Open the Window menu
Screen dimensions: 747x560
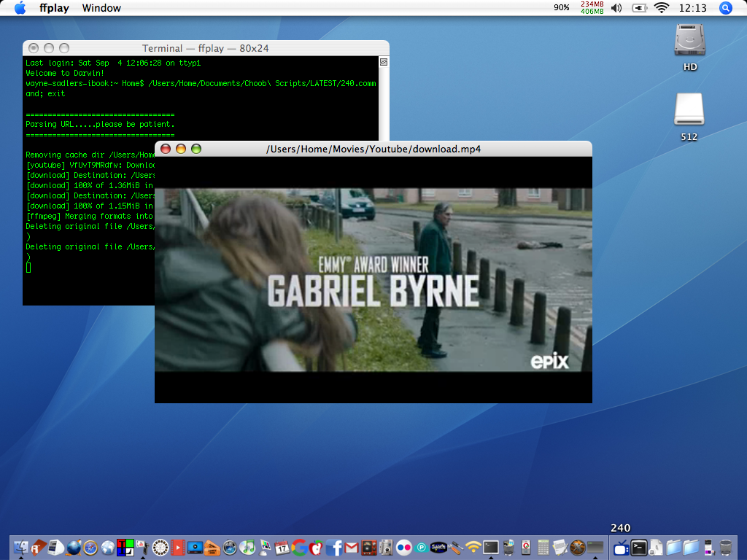click(101, 7)
